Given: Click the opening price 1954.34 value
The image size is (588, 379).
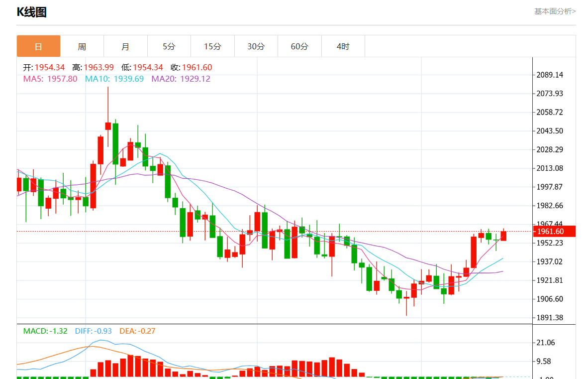Looking at the screenshot, I should coord(50,68).
